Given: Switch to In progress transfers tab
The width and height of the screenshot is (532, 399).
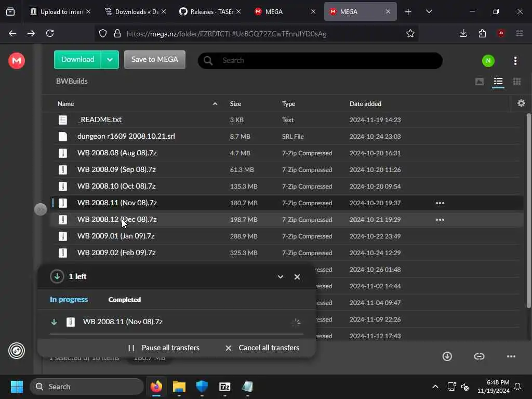Looking at the screenshot, I should [x=69, y=300].
